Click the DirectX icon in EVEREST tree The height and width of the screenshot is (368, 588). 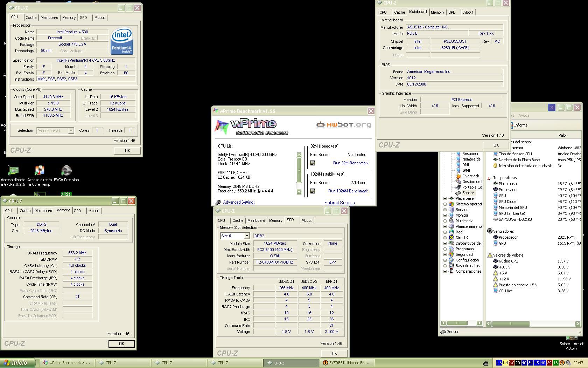coord(451,238)
